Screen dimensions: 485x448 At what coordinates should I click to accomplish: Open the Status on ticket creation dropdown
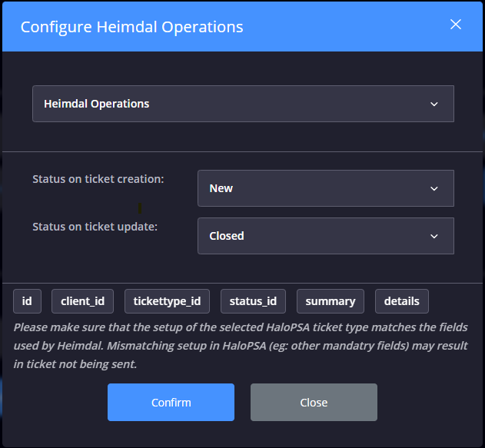click(326, 188)
